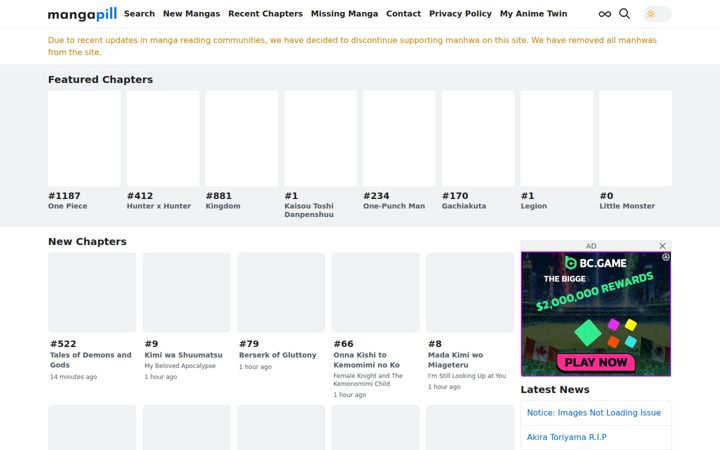Go to mangapill home logo

point(83,14)
